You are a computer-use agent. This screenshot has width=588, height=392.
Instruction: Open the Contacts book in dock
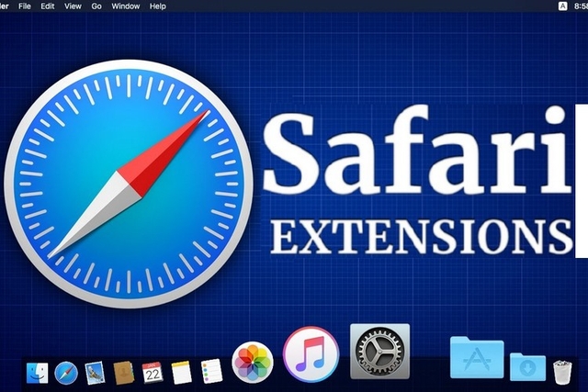pos(124,373)
